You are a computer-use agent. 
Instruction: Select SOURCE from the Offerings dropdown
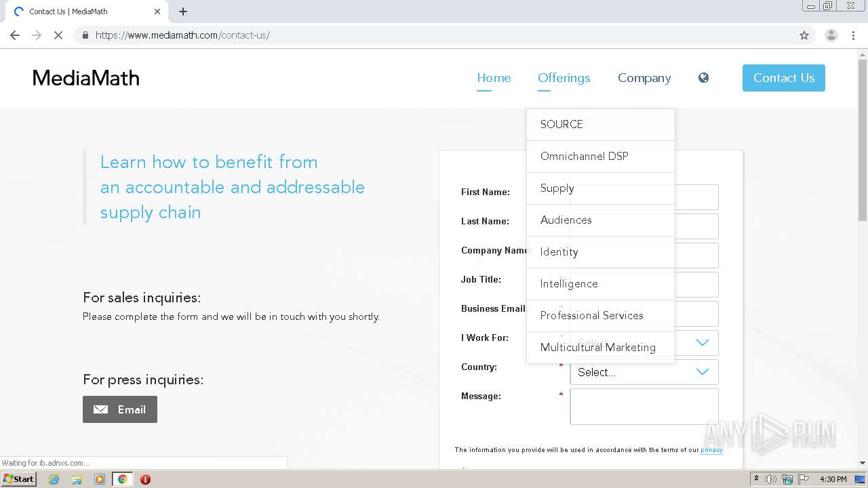(601, 125)
